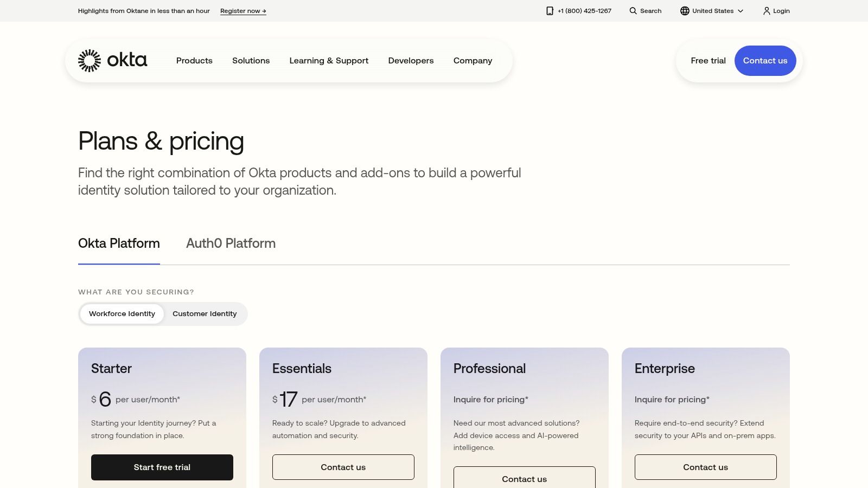The image size is (868, 488).
Task: Click Start free trial on Starter plan
Action: [162, 467]
